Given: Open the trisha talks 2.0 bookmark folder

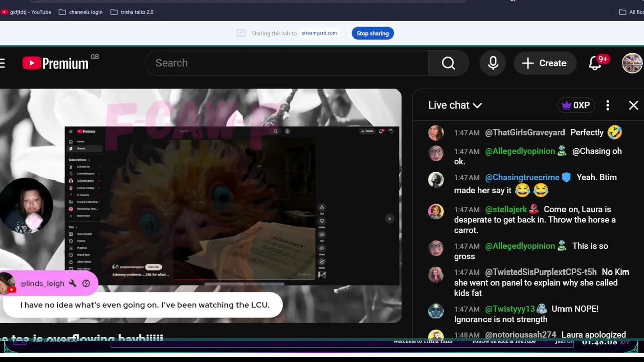Looking at the screenshot, I should coord(132,12).
